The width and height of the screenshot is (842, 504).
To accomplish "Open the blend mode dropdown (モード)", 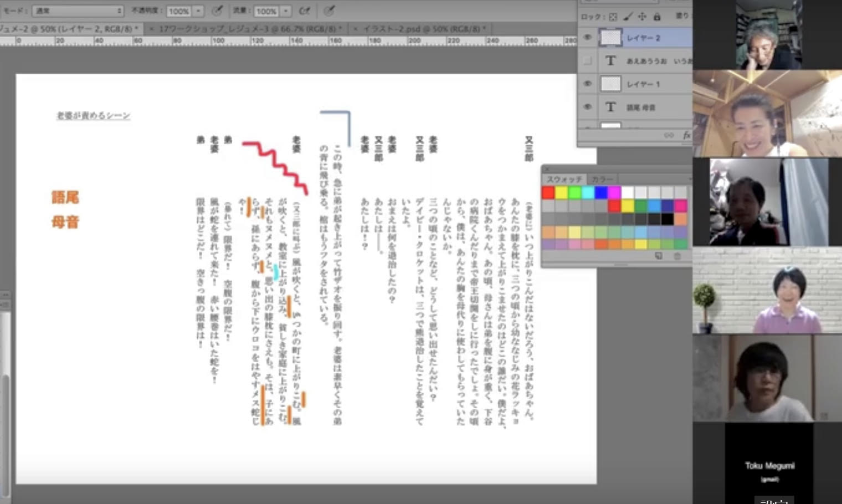I will click(78, 11).
